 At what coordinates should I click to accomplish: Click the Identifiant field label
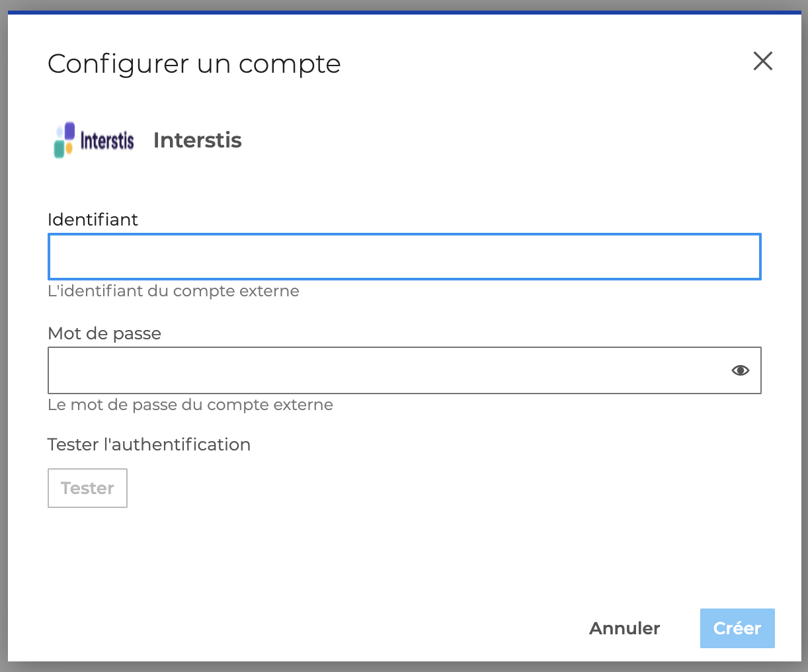(93, 220)
